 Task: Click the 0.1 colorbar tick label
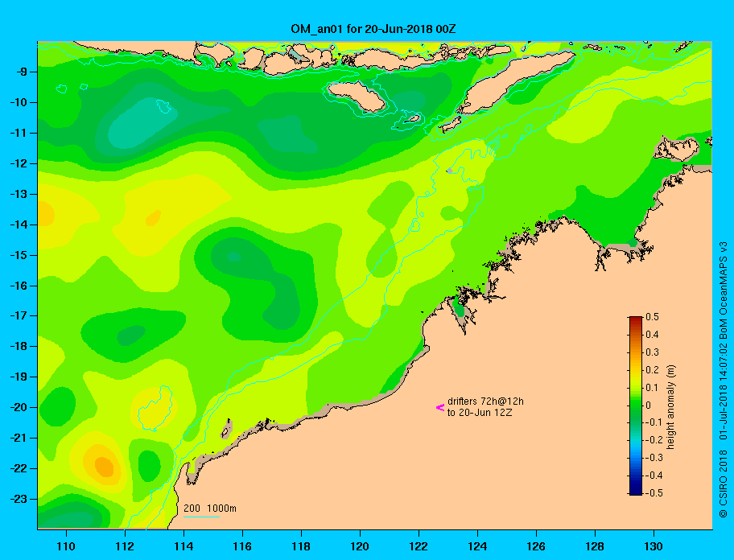pyautogui.click(x=652, y=387)
